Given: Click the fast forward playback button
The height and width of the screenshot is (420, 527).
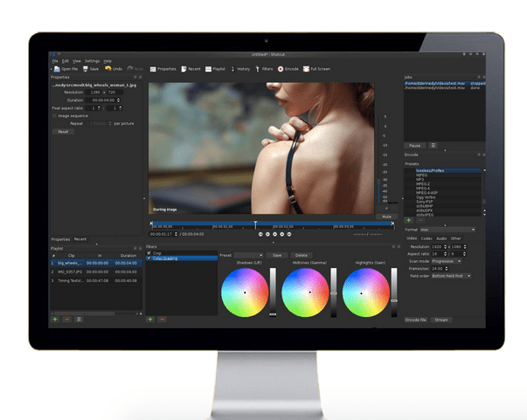Looking at the screenshot, I should pos(282,234).
